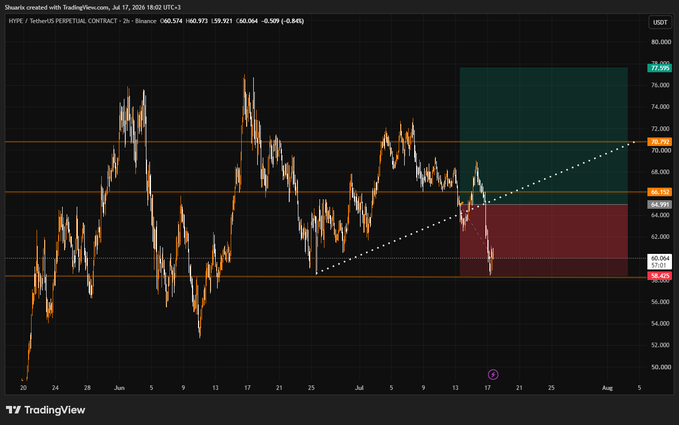This screenshot has height=425, width=679.
Task: Click the open value O60.574
Action: pos(171,21)
